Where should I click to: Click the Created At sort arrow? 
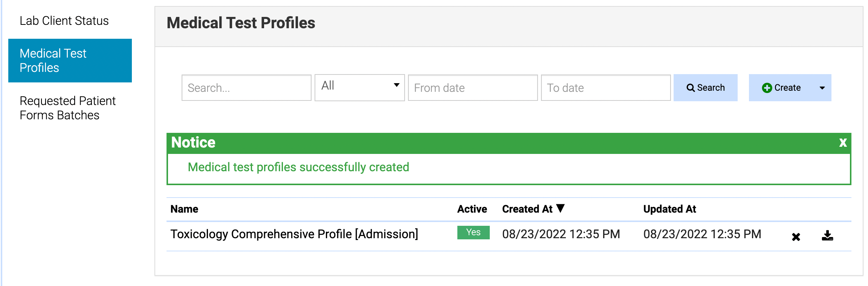tap(561, 208)
